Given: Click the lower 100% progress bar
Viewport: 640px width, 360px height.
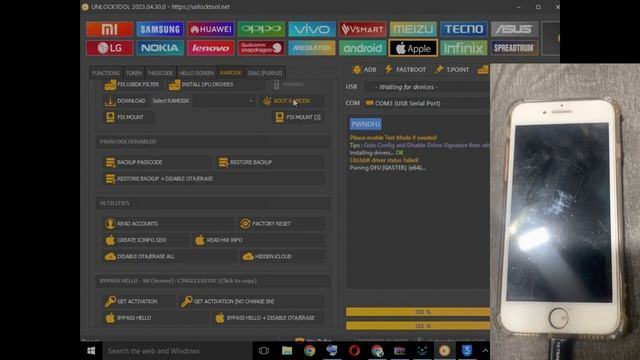Looking at the screenshot, I should 418,326.
